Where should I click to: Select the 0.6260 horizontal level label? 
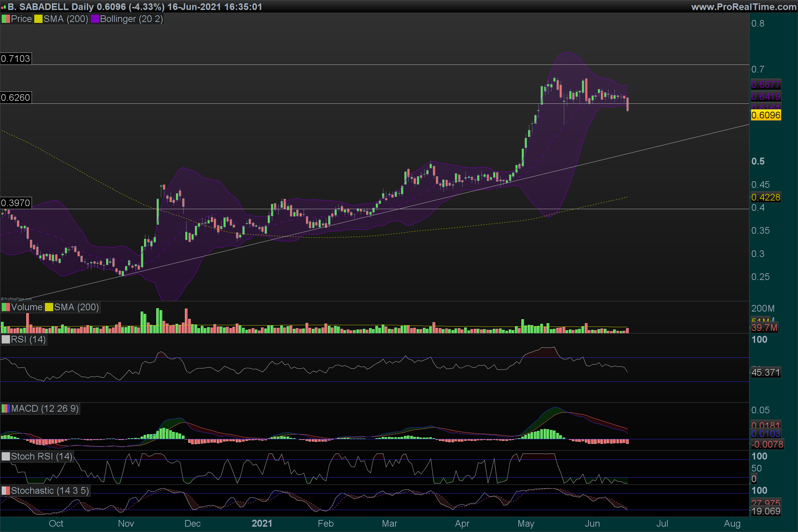point(16,98)
